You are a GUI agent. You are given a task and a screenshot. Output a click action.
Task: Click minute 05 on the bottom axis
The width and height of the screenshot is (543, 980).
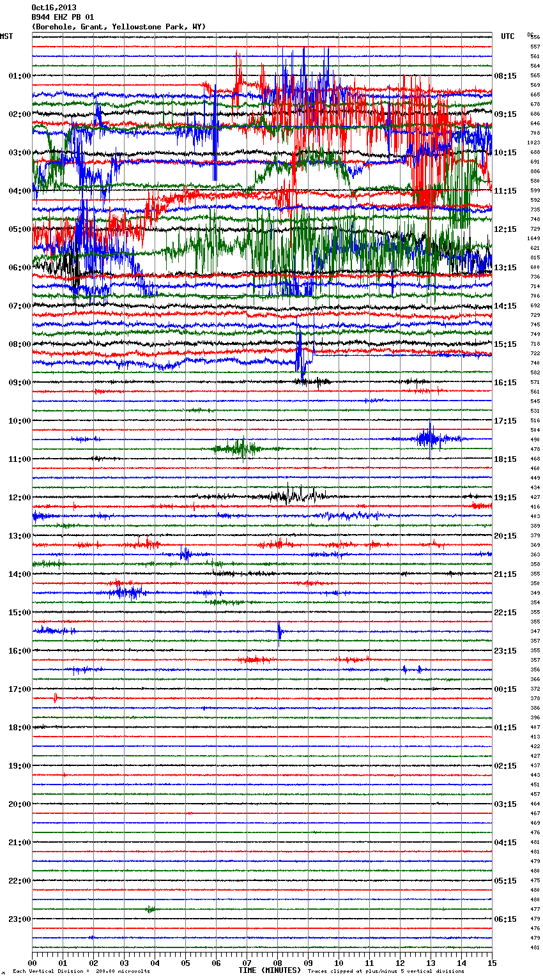click(186, 963)
